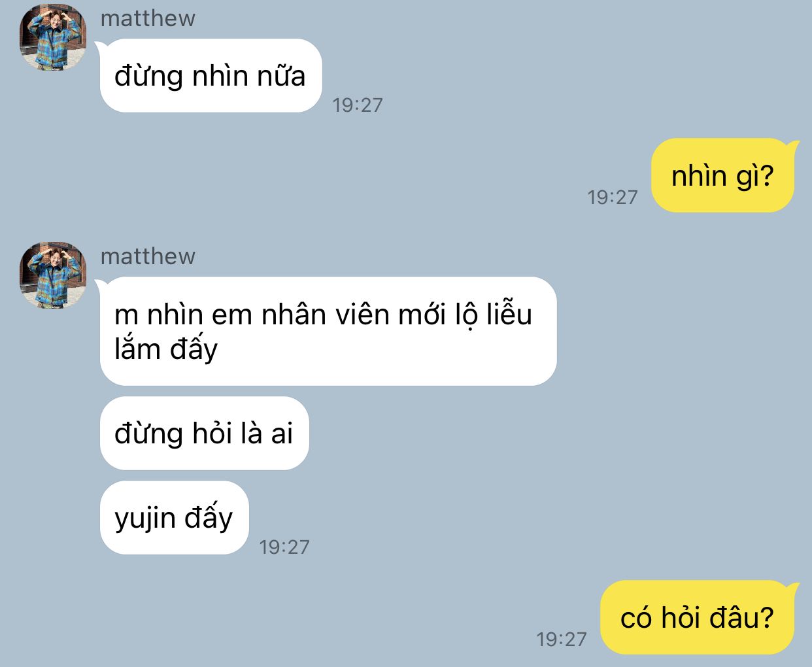Open matthew's profile picture above 'đừng nhìn nữa'
The image size is (812, 667).
(53, 37)
